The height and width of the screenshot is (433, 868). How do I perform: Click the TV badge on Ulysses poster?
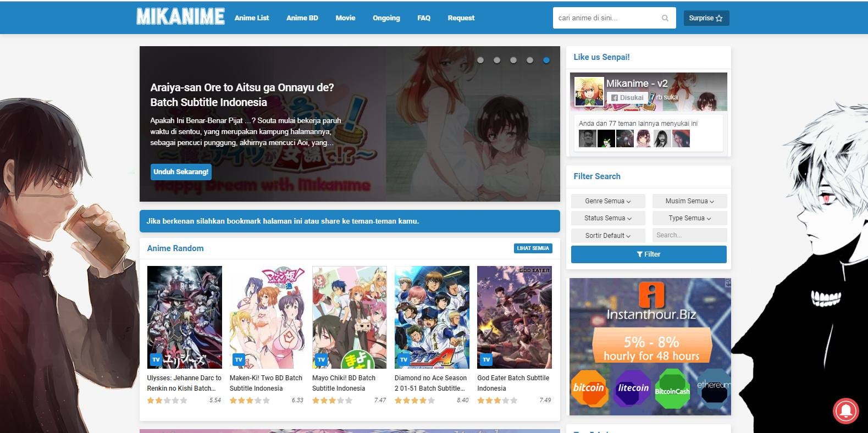click(156, 359)
